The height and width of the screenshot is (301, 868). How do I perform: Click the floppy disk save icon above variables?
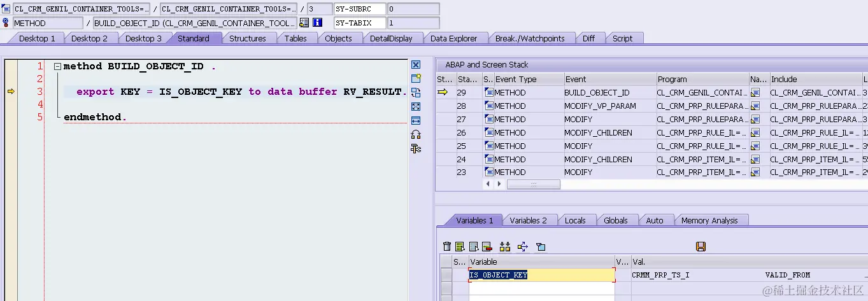click(701, 246)
